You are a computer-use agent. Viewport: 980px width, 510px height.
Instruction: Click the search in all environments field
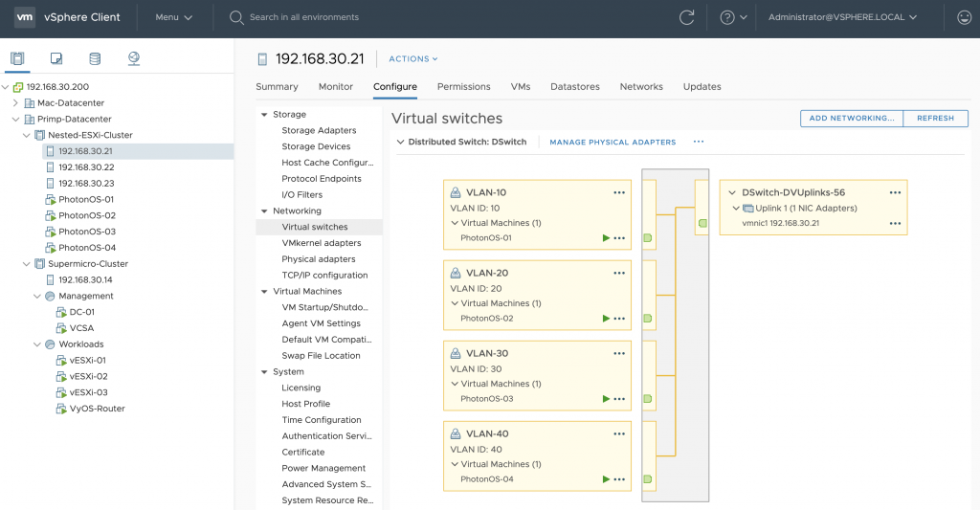pos(304,17)
